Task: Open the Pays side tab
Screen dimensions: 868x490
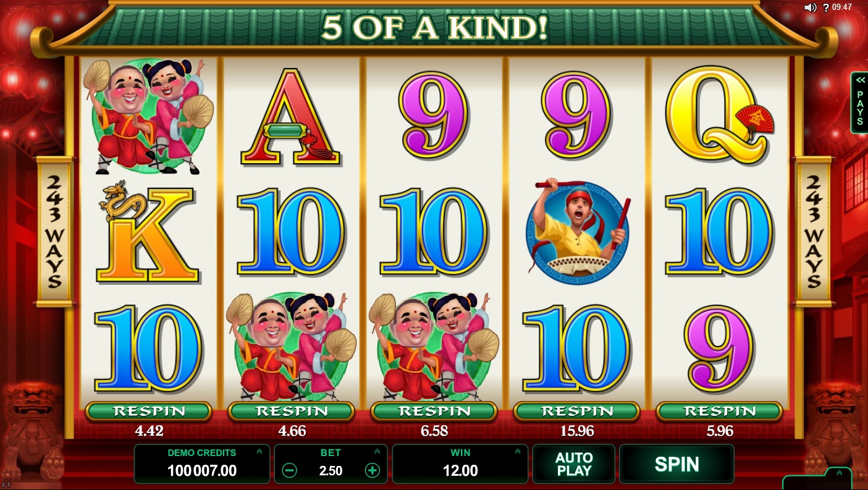Action: [x=859, y=103]
